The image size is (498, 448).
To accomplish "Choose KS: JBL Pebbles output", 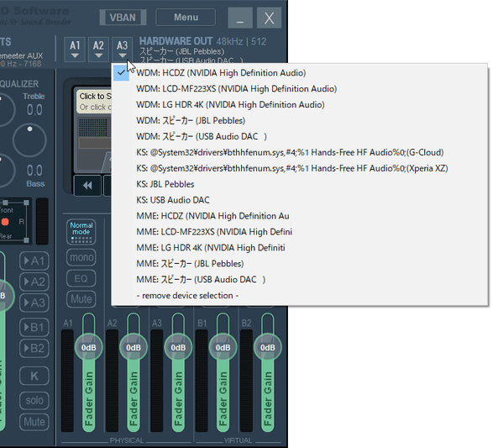I will pyautogui.click(x=300, y=184).
